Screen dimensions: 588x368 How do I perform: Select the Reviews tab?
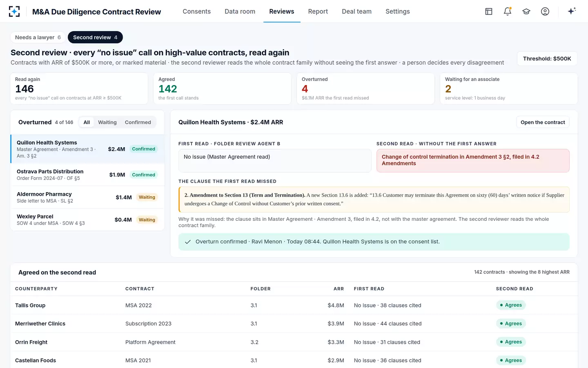[282, 11]
